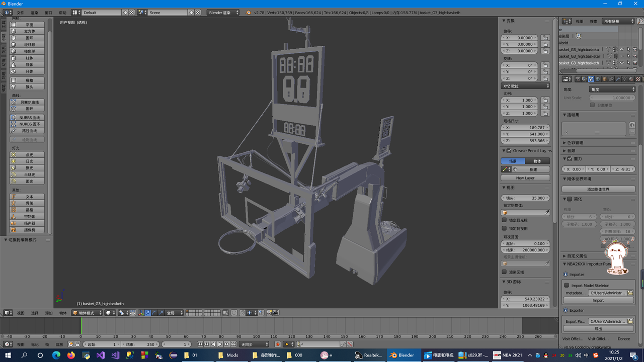Switch Grease Pencil source to 物体 tab

(537, 161)
